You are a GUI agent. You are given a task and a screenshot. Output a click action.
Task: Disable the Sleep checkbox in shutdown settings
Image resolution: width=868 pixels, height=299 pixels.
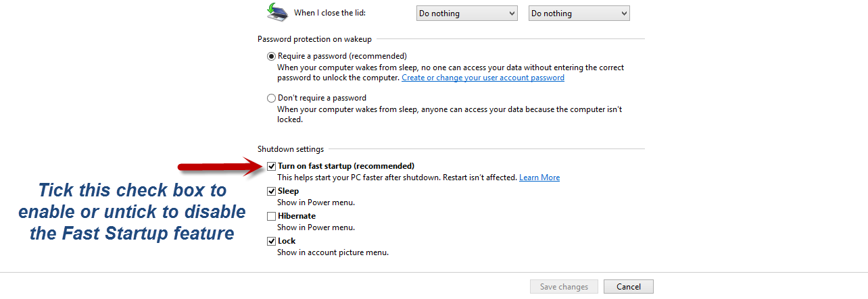point(272,191)
